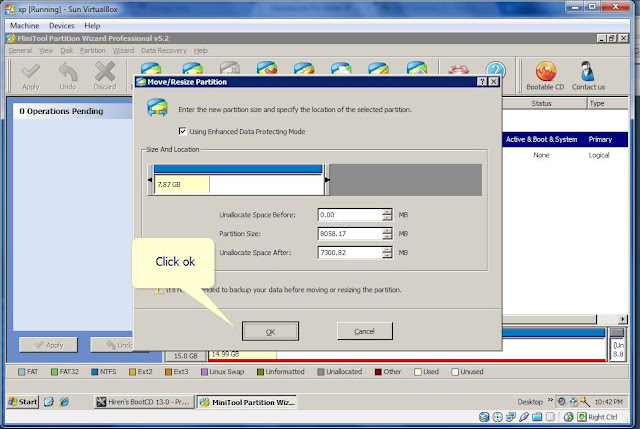Decrease Unallocate Space Before with down arrow
The image size is (640, 429).
click(387, 218)
